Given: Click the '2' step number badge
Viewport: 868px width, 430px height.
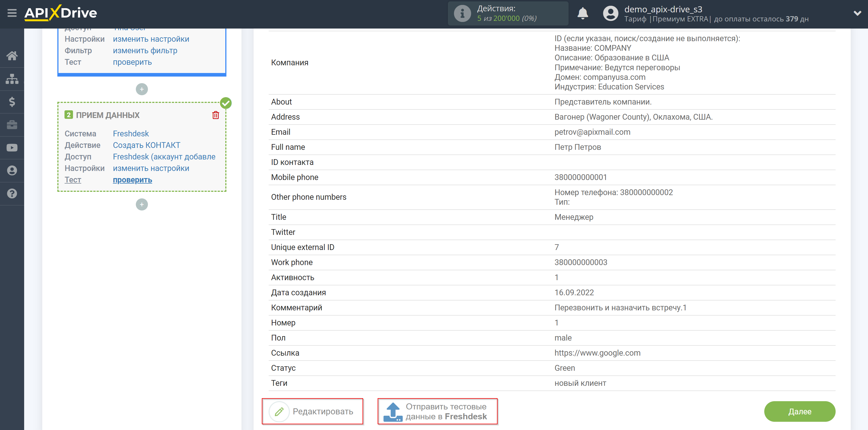Looking at the screenshot, I should [x=68, y=115].
